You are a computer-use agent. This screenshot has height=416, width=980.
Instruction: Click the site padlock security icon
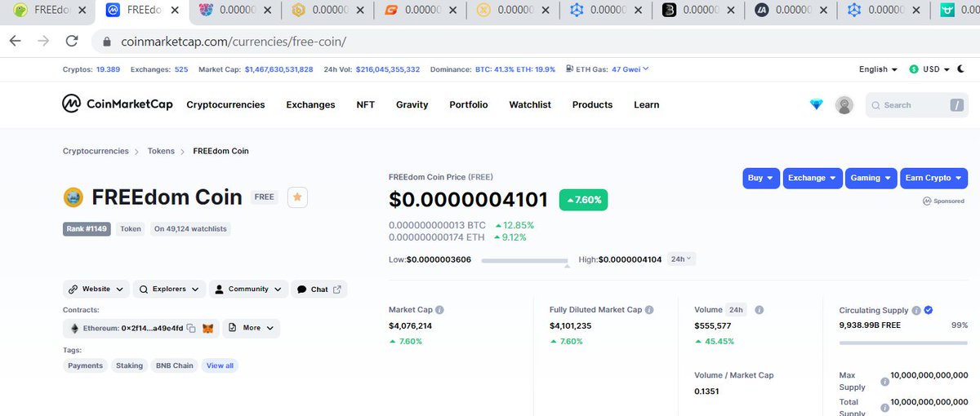point(107,42)
